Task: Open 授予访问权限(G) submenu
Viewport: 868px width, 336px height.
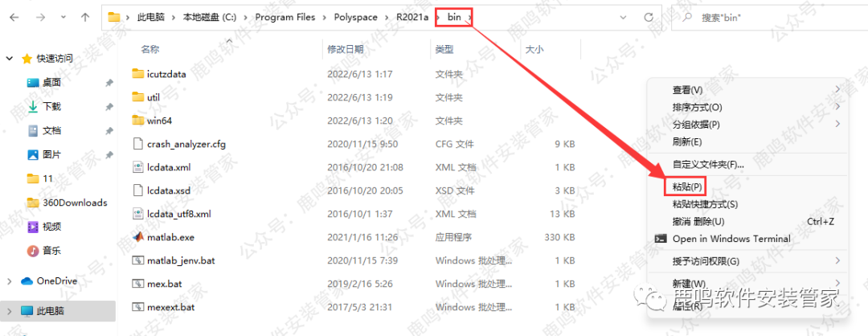Action: pos(747,260)
